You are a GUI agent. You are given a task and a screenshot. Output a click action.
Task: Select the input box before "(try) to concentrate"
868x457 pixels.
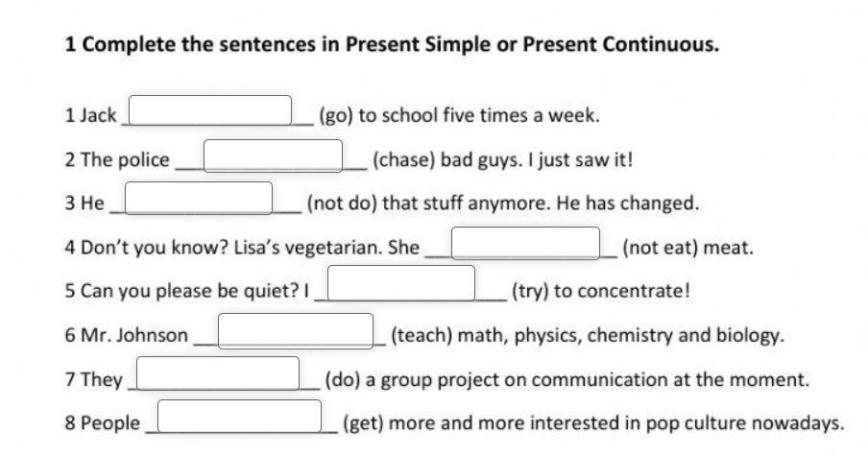pyautogui.click(x=401, y=283)
